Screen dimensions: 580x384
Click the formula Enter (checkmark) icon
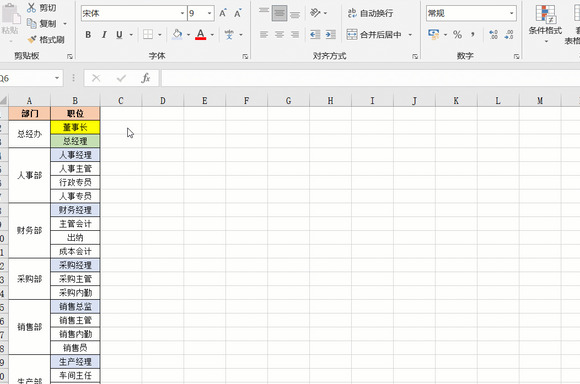point(121,78)
